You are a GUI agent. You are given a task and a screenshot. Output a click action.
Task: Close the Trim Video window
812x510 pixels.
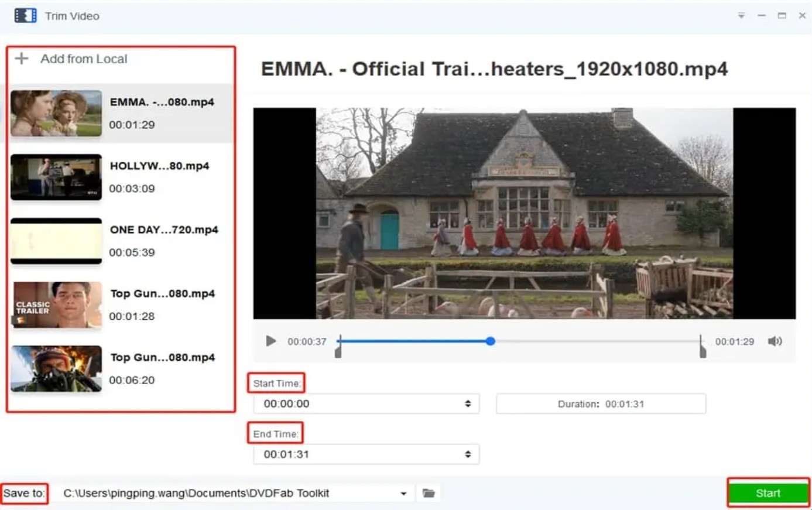802,16
